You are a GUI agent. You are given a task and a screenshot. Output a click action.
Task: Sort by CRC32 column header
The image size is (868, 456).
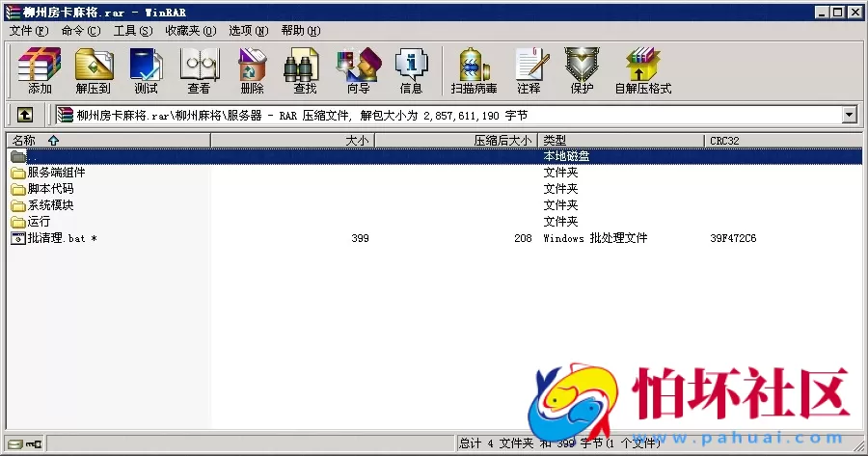point(783,141)
